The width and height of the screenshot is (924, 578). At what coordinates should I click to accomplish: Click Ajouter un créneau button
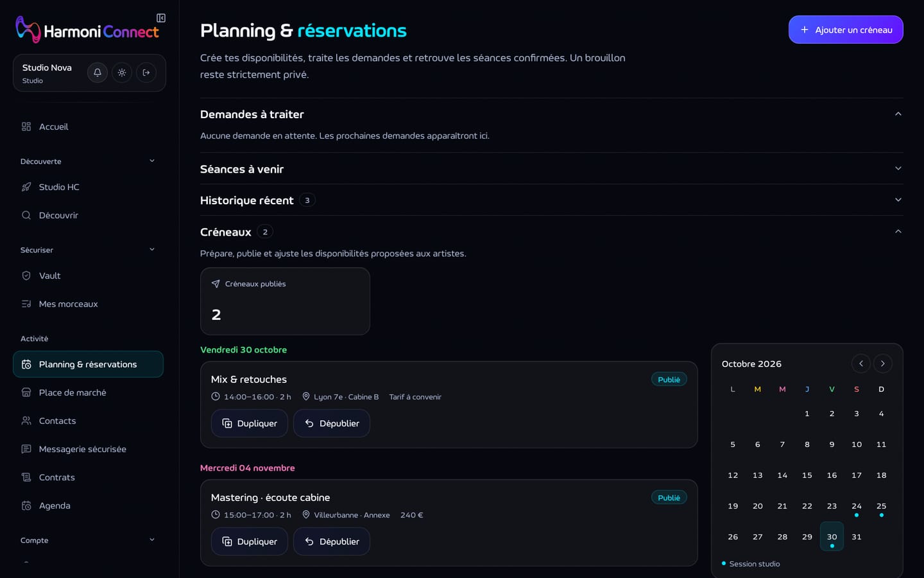(x=846, y=30)
